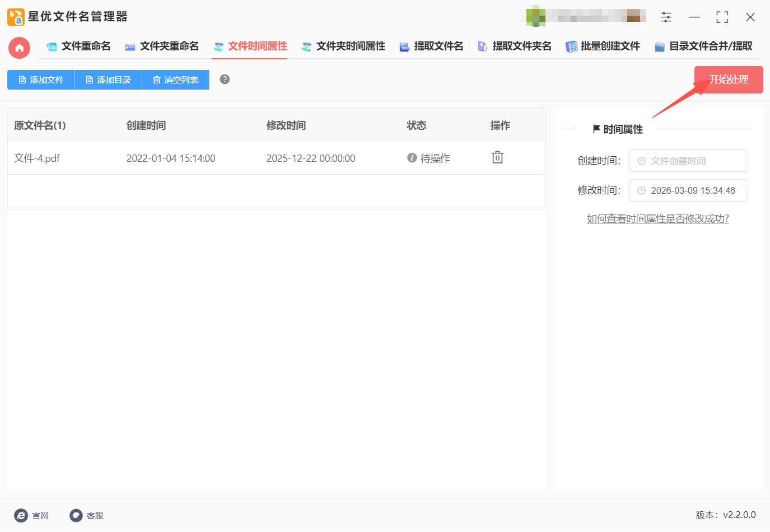Toggle fullscreen with the maximize icon
Screen dimensions: 770x532
pos(722,17)
